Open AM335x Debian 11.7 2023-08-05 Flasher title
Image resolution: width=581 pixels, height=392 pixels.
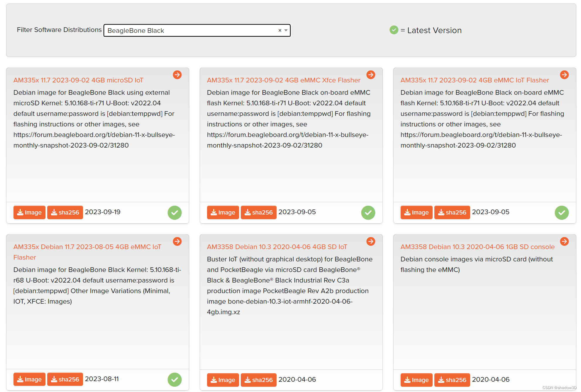pyautogui.click(x=87, y=252)
